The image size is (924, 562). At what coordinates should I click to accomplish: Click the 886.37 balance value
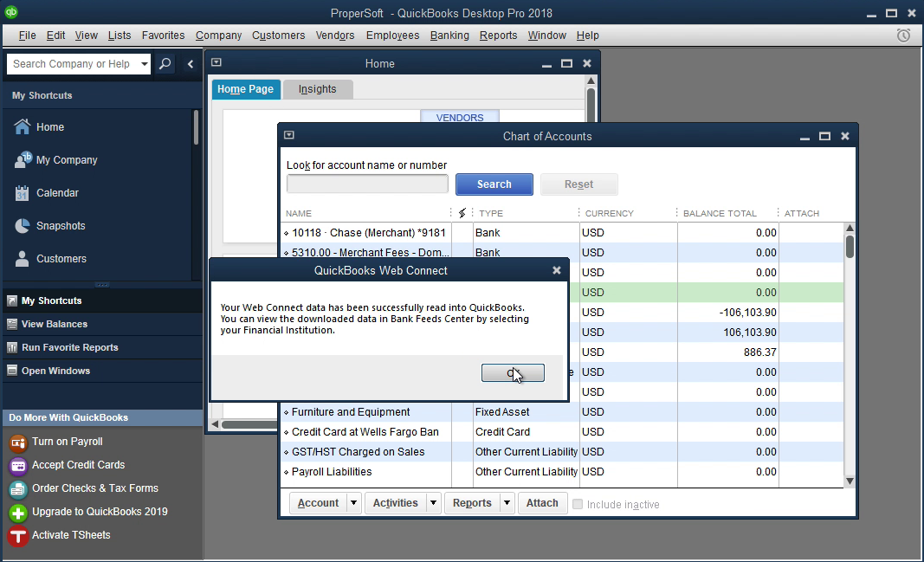tap(759, 352)
